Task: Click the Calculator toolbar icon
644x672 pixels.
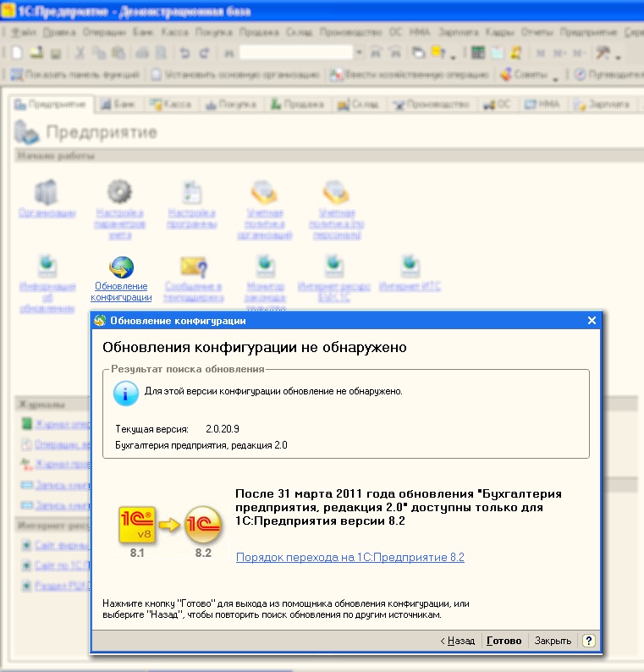Action: [478, 53]
